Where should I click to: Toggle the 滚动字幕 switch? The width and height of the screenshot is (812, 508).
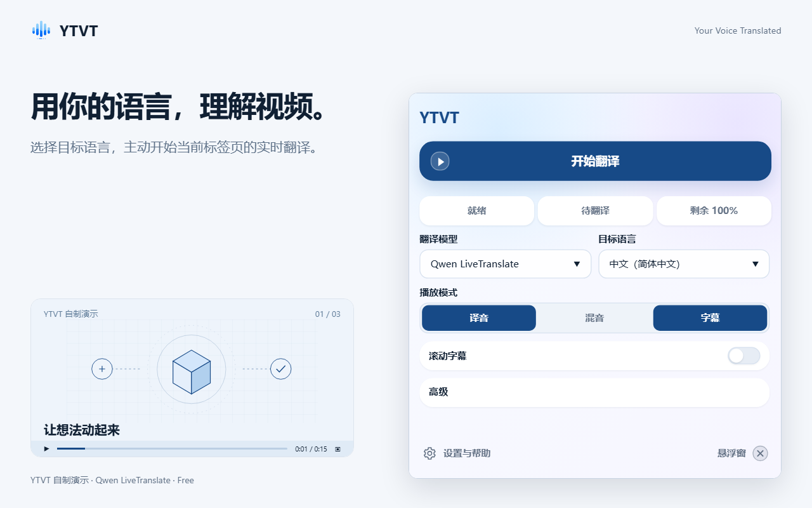pyautogui.click(x=744, y=356)
